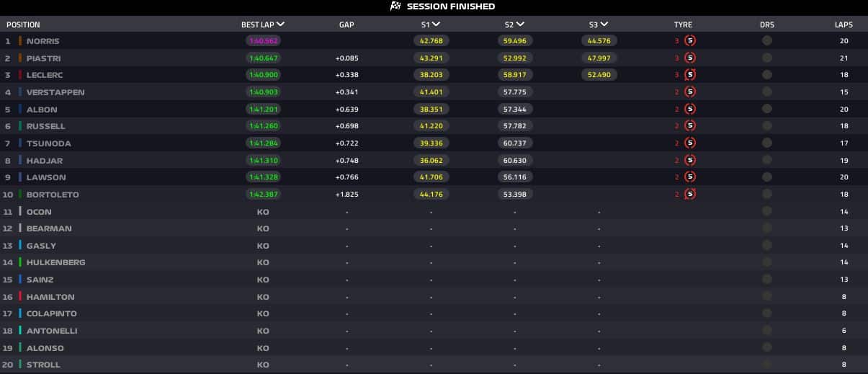Click Tsunoda's soft tyre icon
The width and height of the screenshot is (868, 374).
click(690, 143)
